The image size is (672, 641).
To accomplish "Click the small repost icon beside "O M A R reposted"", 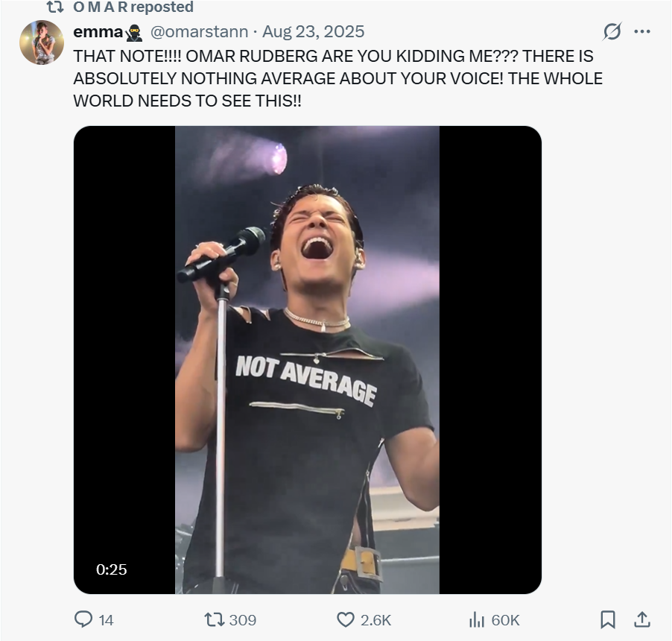I will (x=54, y=7).
